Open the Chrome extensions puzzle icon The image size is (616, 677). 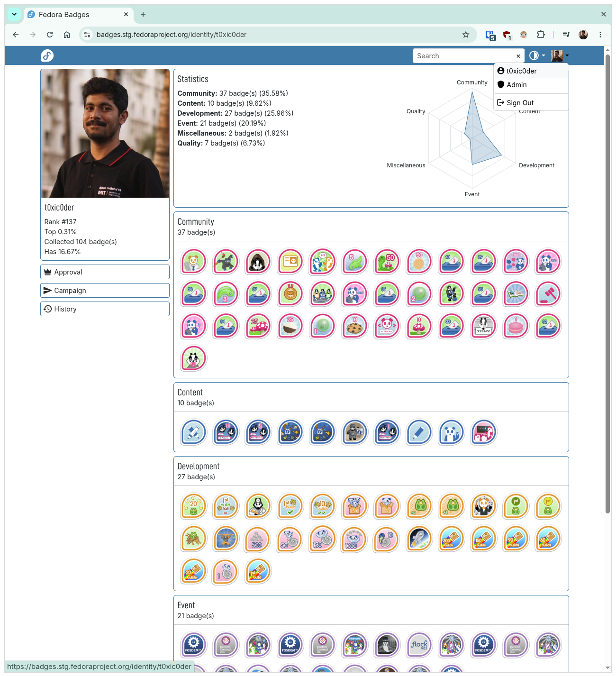pos(541,35)
